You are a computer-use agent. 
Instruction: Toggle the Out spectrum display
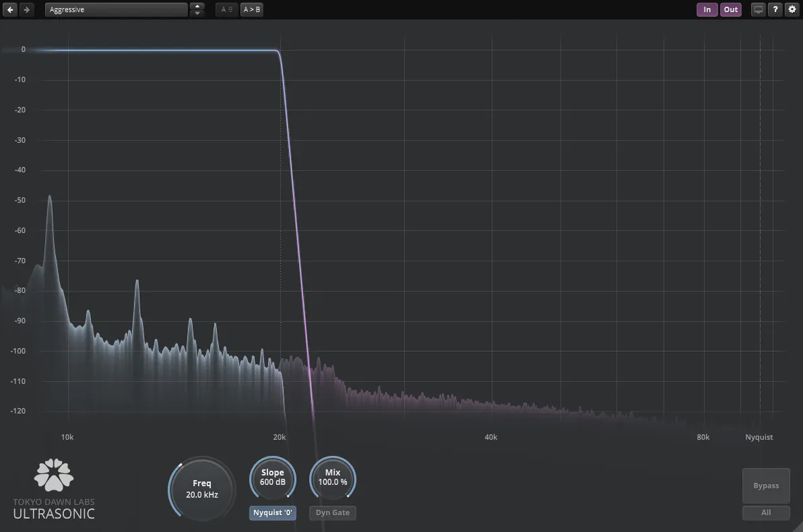[x=731, y=9]
